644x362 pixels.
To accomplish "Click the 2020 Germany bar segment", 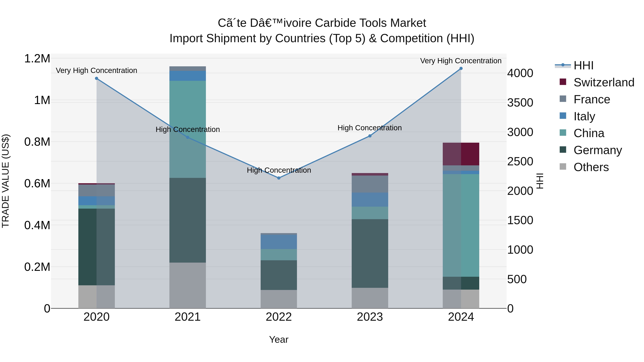I will tap(96, 247).
